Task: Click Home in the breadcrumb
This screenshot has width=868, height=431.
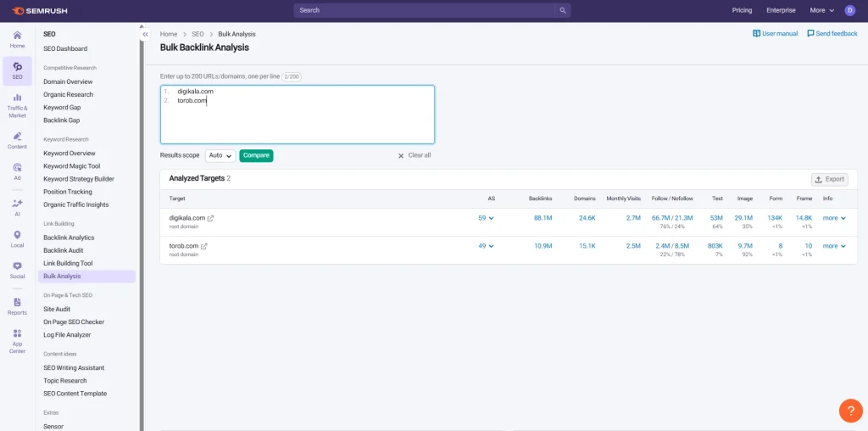Action: pyautogui.click(x=169, y=34)
